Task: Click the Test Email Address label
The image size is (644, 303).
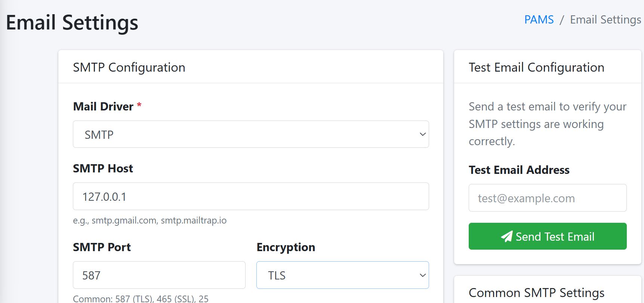Action: point(519,170)
